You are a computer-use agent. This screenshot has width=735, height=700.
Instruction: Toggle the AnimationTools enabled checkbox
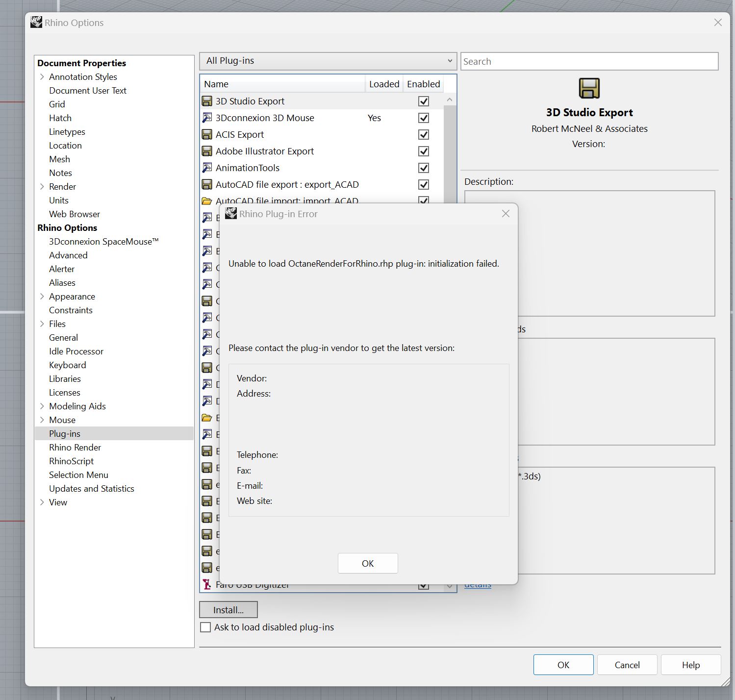click(424, 168)
